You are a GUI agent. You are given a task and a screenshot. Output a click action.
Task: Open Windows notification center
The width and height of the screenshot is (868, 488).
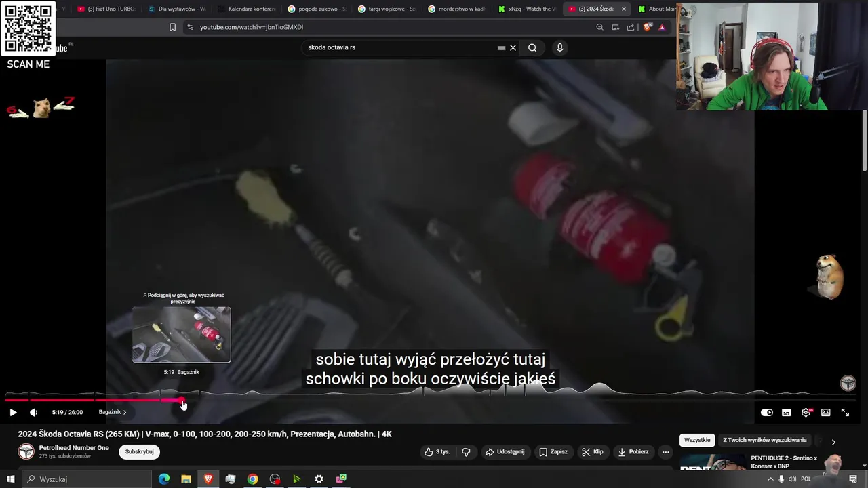click(x=853, y=479)
